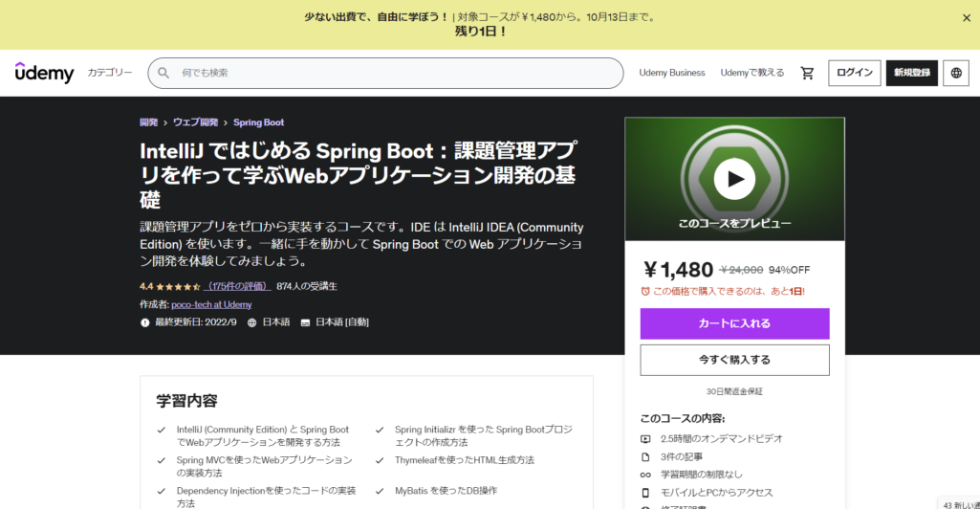Click the Thymeleafを使ったHTML生成方法 item

[x=465, y=460]
